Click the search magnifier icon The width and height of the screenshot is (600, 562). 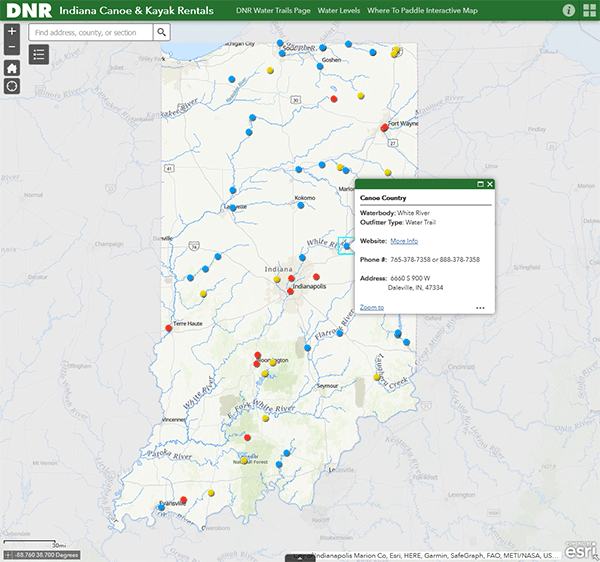(162, 32)
